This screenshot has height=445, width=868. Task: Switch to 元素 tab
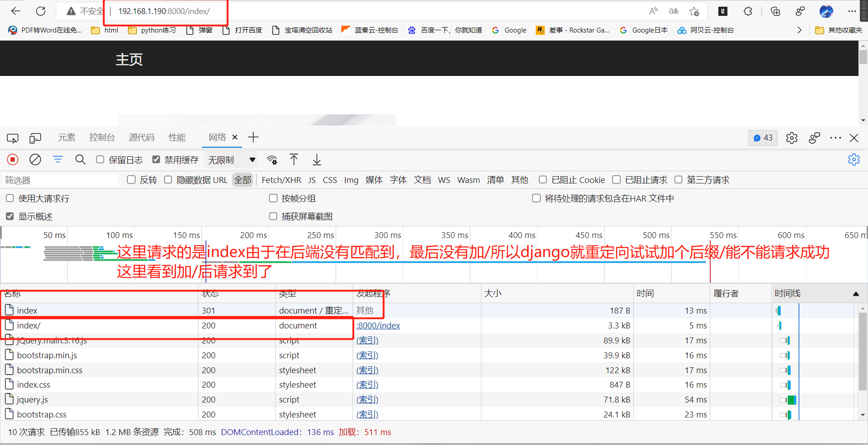pos(67,137)
